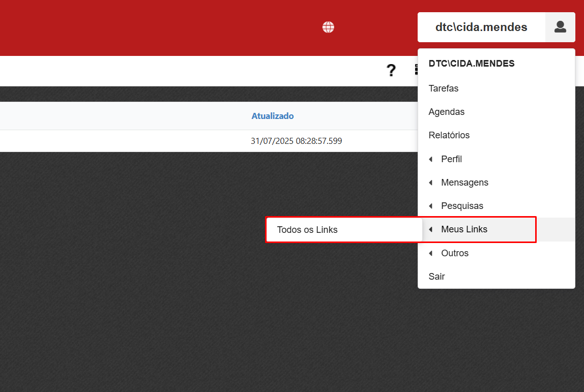Select Agendas in the user menu
This screenshot has width=584, height=392.
[x=447, y=112]
